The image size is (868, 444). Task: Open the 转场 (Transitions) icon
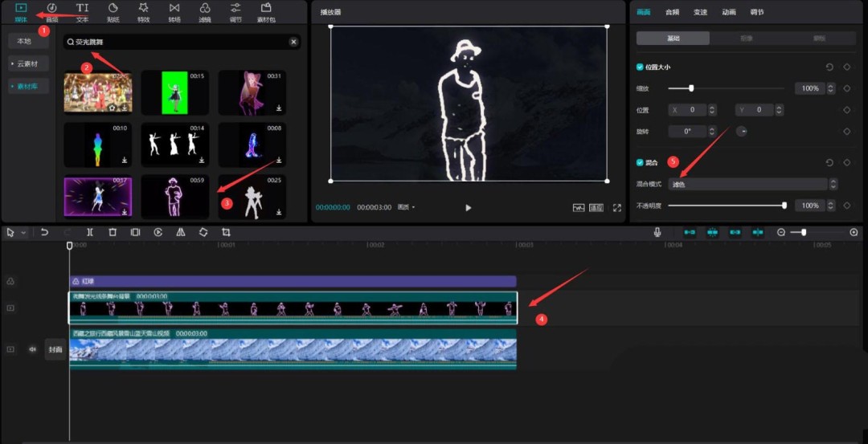[x=174, y=8]
